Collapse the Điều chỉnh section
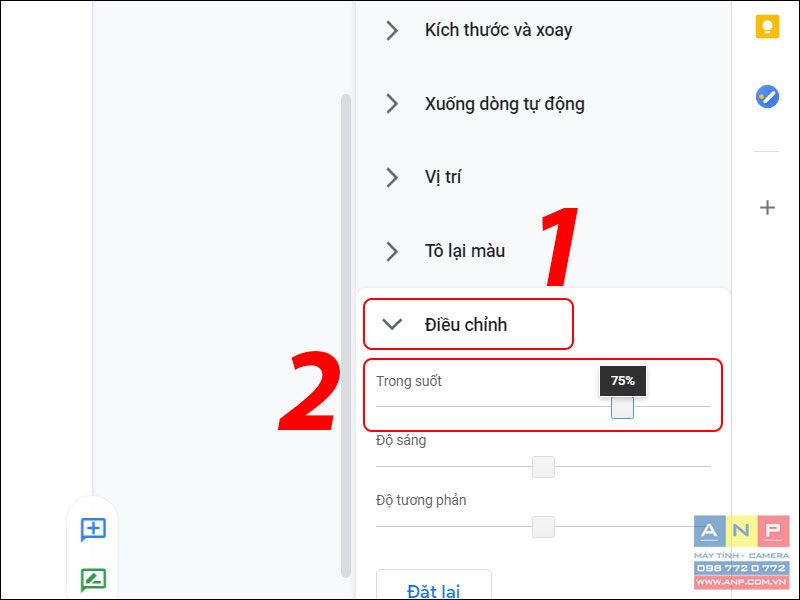This screenshot has height=600, width=800. pyautogui.click(x=468, y=324)
